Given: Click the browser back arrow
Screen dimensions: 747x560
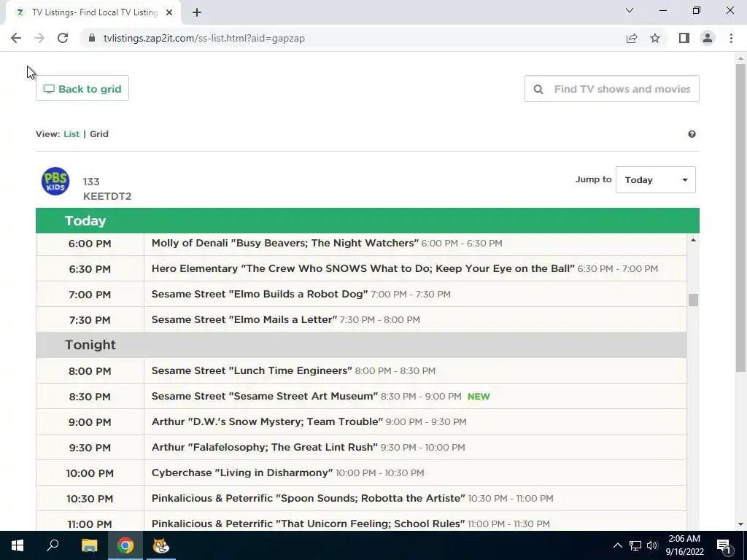Looking at the screenshot, I should tap(16, 38).
